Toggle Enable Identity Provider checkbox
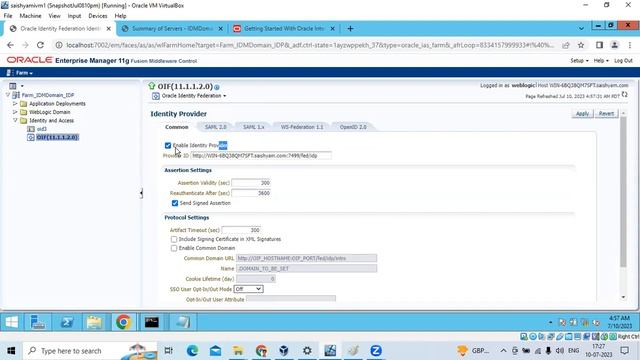Image resolution: width=640 pixels, height=360 pixels. coord(168,145)
